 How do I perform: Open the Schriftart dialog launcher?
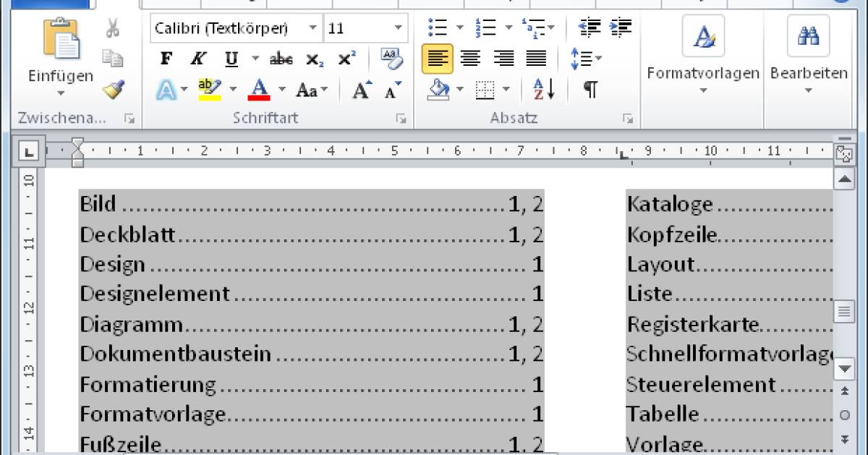click(x=401, y=118)
